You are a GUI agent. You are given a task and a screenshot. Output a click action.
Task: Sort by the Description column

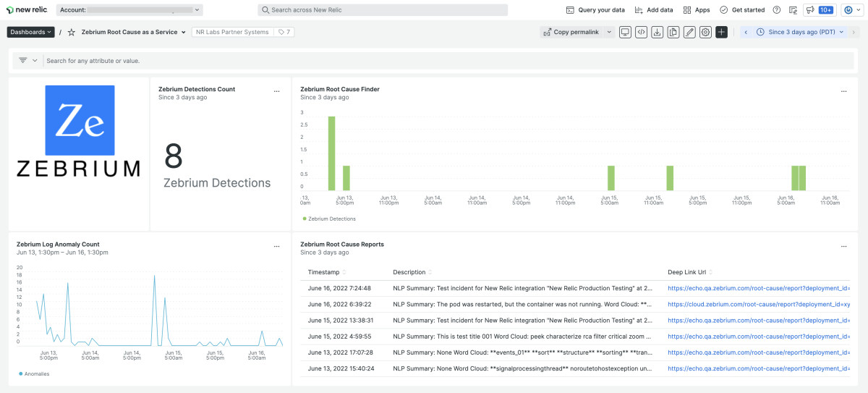pyautogui.click(x=413, y=272)
